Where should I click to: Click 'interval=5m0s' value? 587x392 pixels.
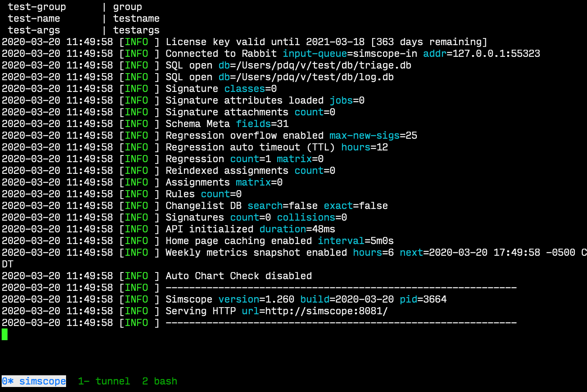[356, 241]
